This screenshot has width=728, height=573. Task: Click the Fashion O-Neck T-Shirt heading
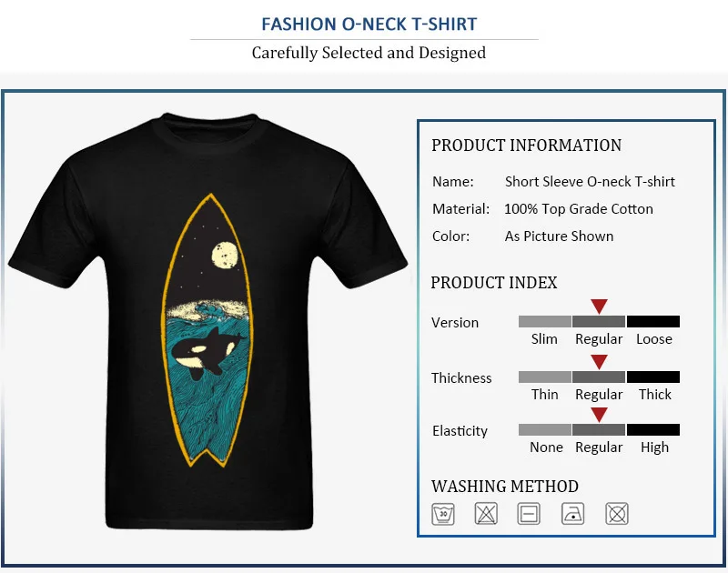click(x=369, y=25)
